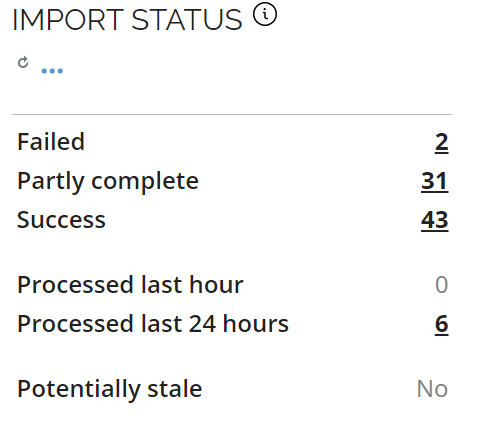Screen dimensions: 478x424
Task: Open the Failed imports count 2
Action: [x=441, y=142]
